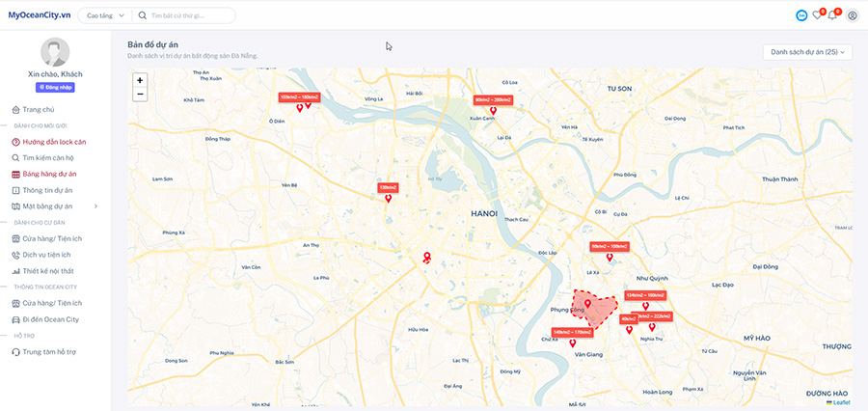Click the guest profile avatar
Screen dimensions: 868x411
pos(55,53)
